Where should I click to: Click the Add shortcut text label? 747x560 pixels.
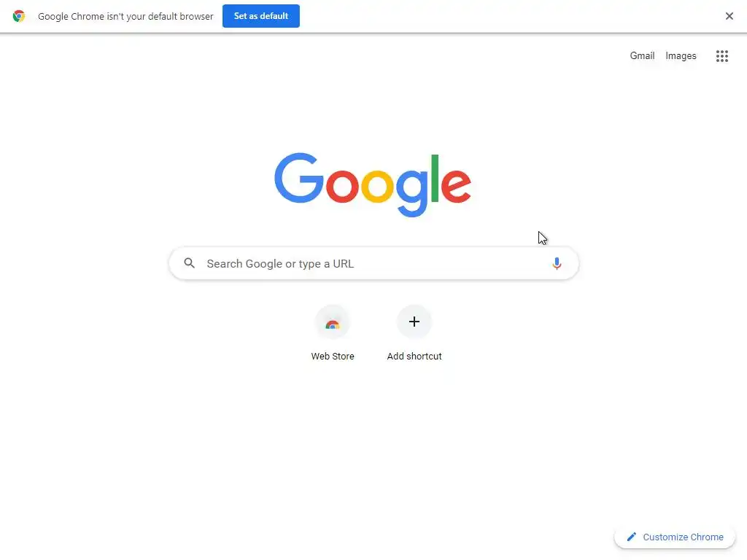coord(414,356)
